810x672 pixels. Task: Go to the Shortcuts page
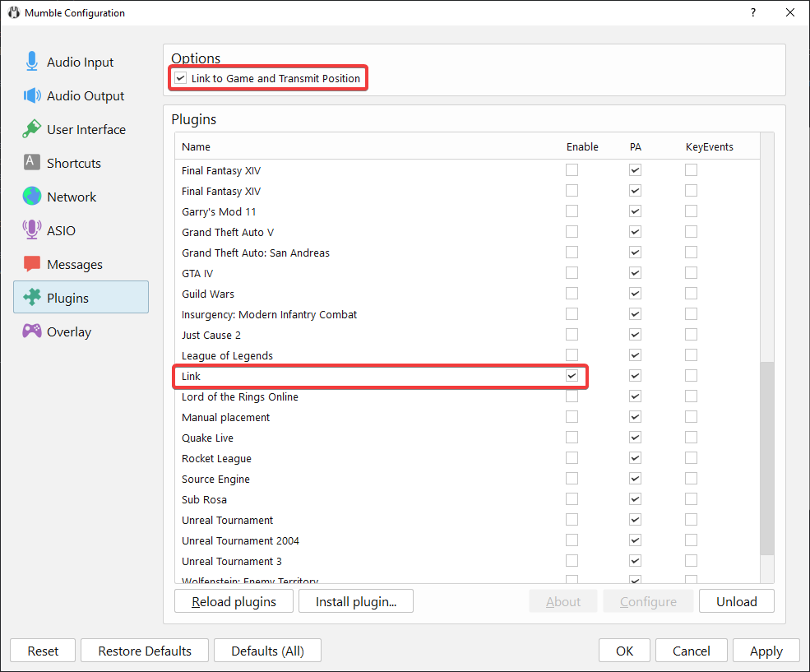coord(81,163)
